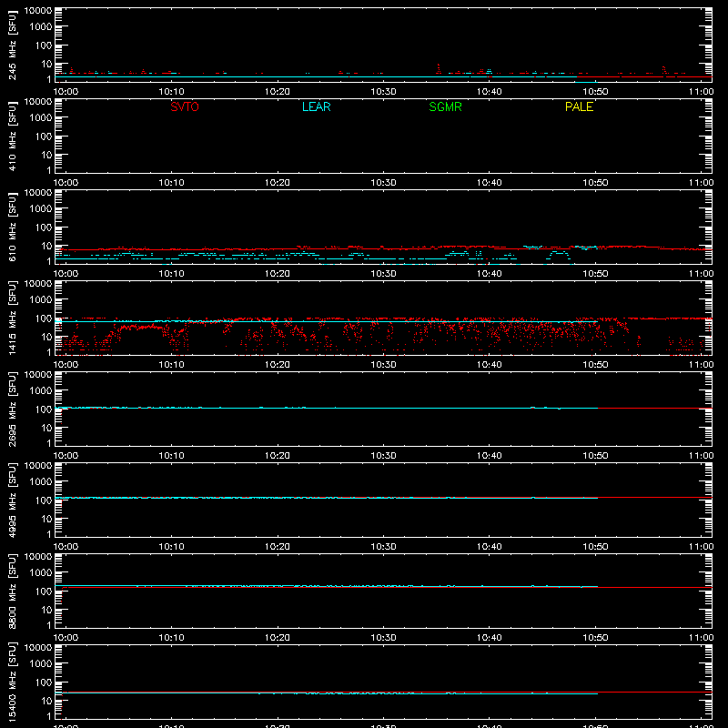
Task: Click 11:00 time label below 4995 MHz plot
Action: coord(701,547)
